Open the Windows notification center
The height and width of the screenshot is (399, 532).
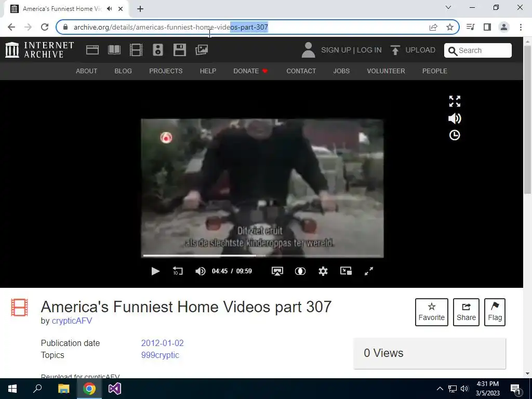[x=515, y=389]
